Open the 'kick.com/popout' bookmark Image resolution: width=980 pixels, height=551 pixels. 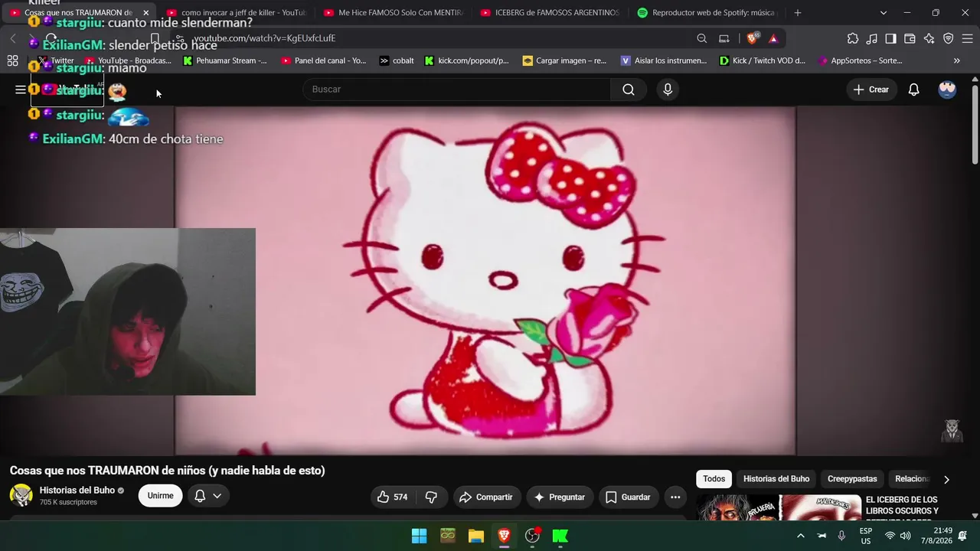click(x=466, y=60)
